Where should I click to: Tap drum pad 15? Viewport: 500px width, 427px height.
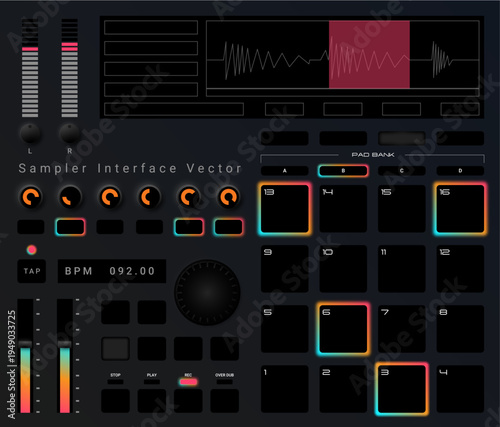[x=402, y=209]
